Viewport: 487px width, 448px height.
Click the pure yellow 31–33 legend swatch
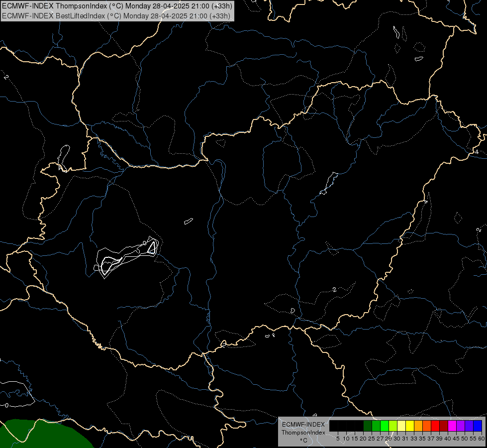coord(410,426)
